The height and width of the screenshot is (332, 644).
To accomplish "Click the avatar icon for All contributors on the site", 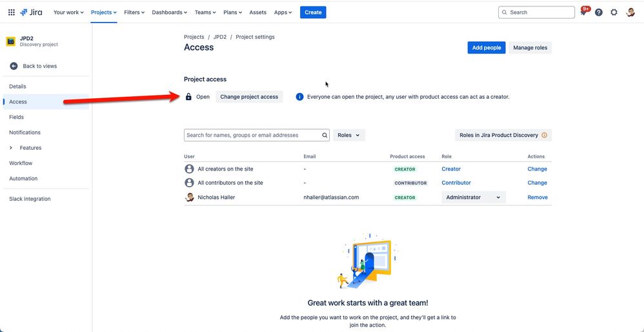I will click(x=189, y=183).
